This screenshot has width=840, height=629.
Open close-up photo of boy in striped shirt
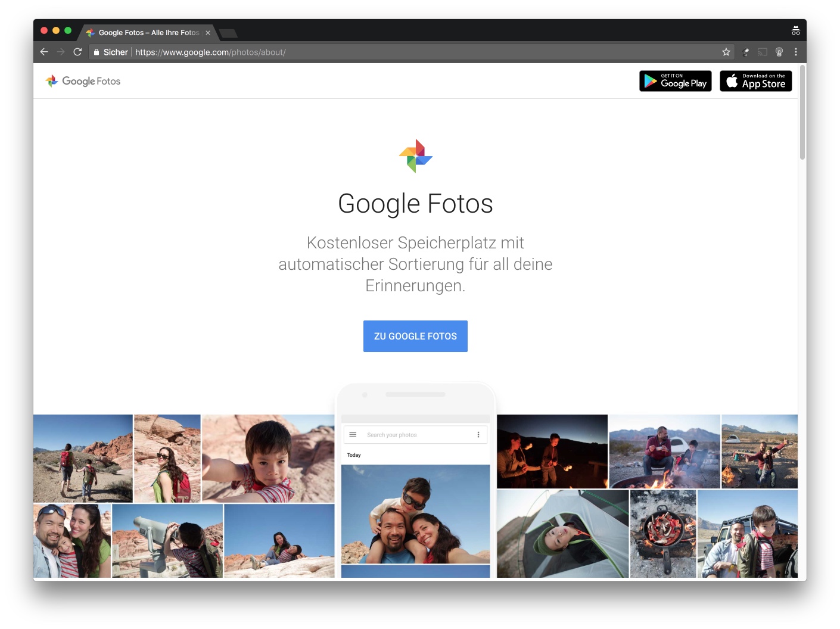point(268,459)
